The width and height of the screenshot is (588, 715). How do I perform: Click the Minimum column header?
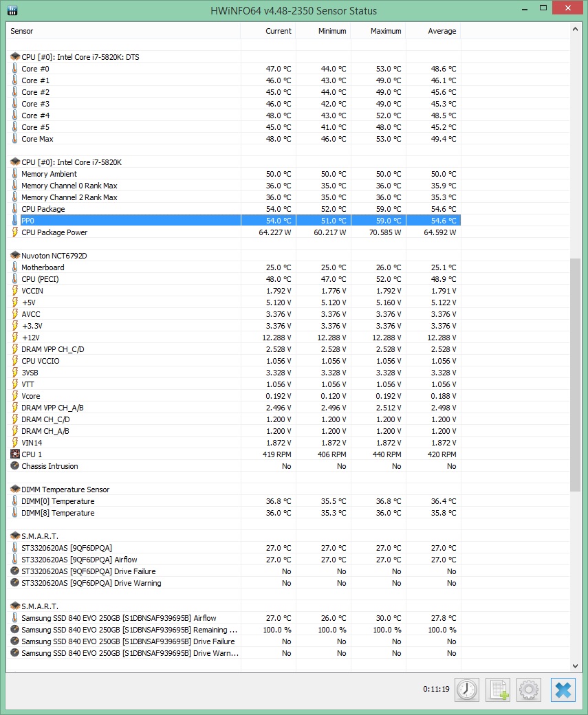click(x=323, y=31)
